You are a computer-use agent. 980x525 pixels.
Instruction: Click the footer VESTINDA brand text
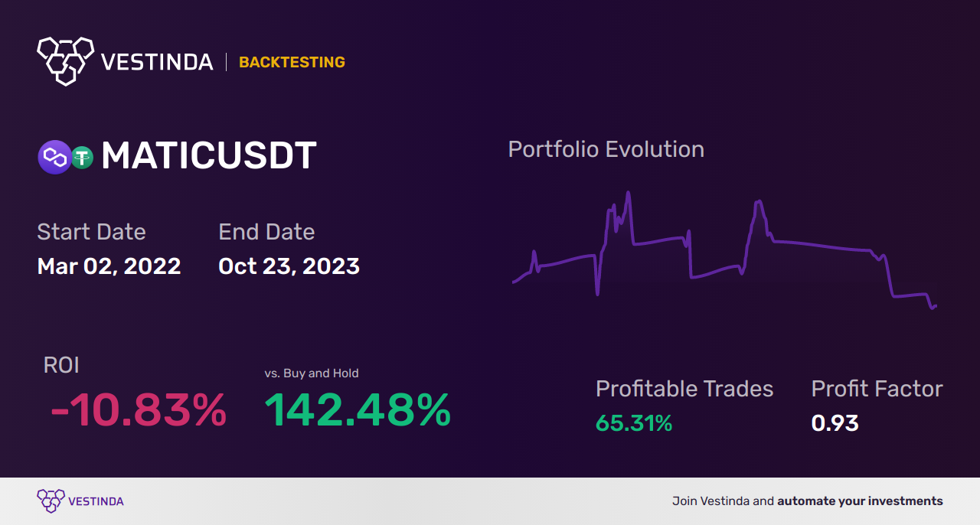click(96, 501)
